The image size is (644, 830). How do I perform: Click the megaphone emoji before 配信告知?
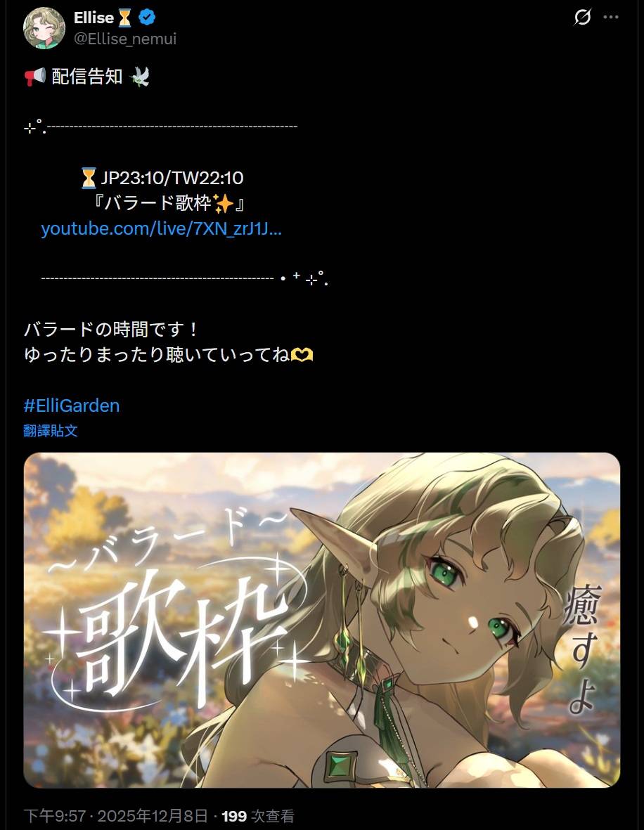pyautogui.click(x=35, y=77)
